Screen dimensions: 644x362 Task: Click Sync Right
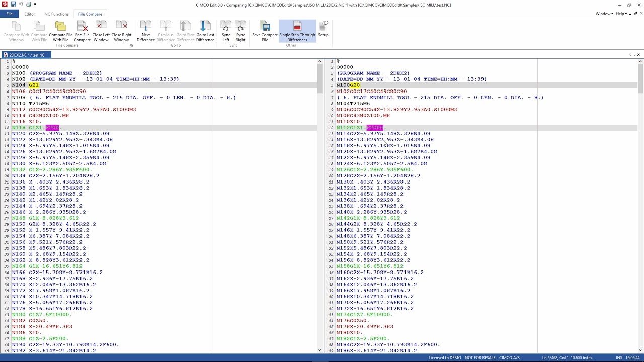tap(240, 31)
